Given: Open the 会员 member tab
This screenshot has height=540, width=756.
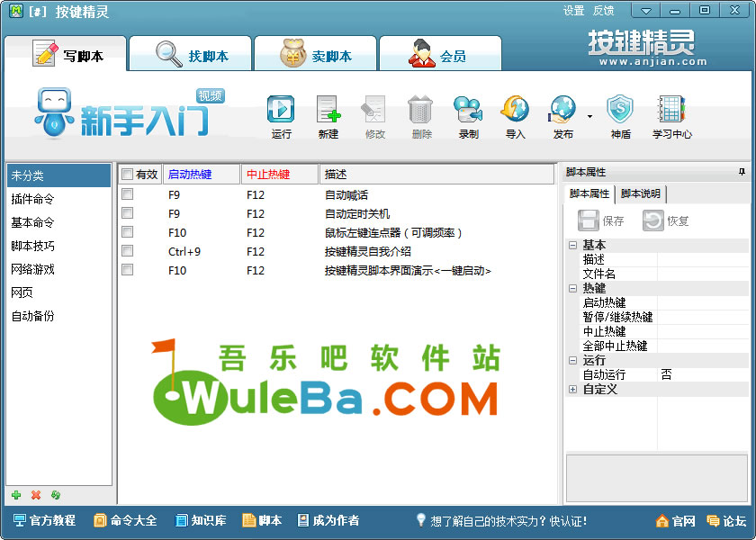Looking at the screenshot, I should (440, 54).
